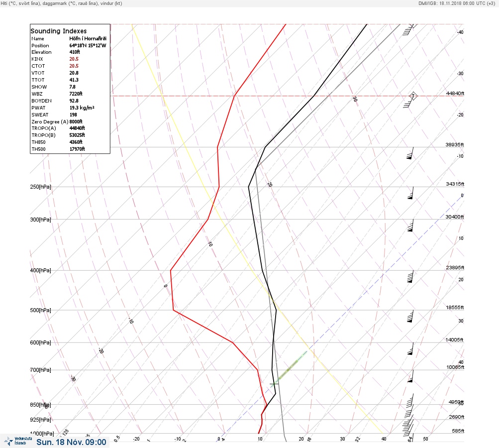
Task: Click the 2690ft altitude label
Action: (x=456, y=418)
